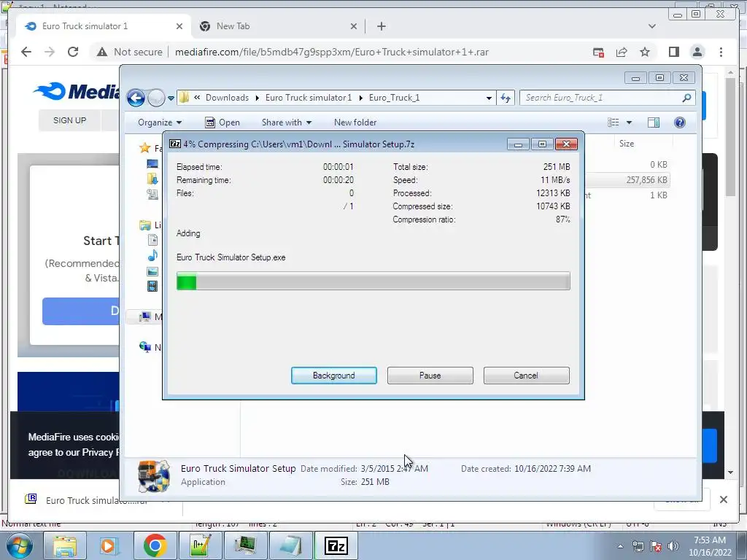The height and width of the screenshot is (560, 747).
Task: Select Documents library icon
Action: (x=152, y=240)
